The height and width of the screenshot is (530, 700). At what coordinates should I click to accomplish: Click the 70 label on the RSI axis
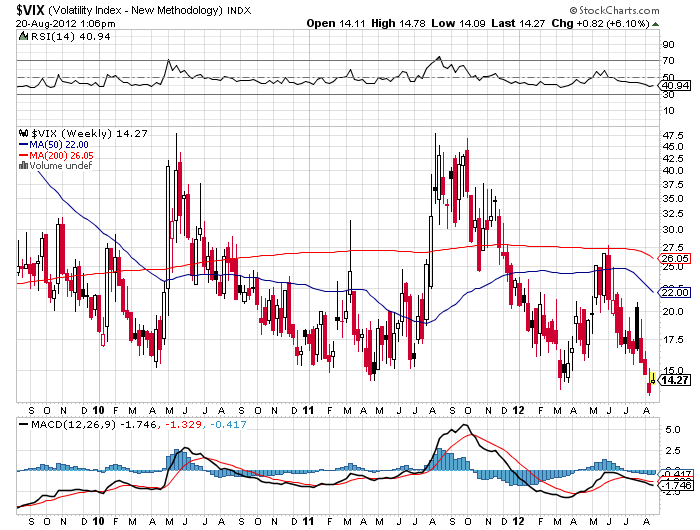pos(669,60)
